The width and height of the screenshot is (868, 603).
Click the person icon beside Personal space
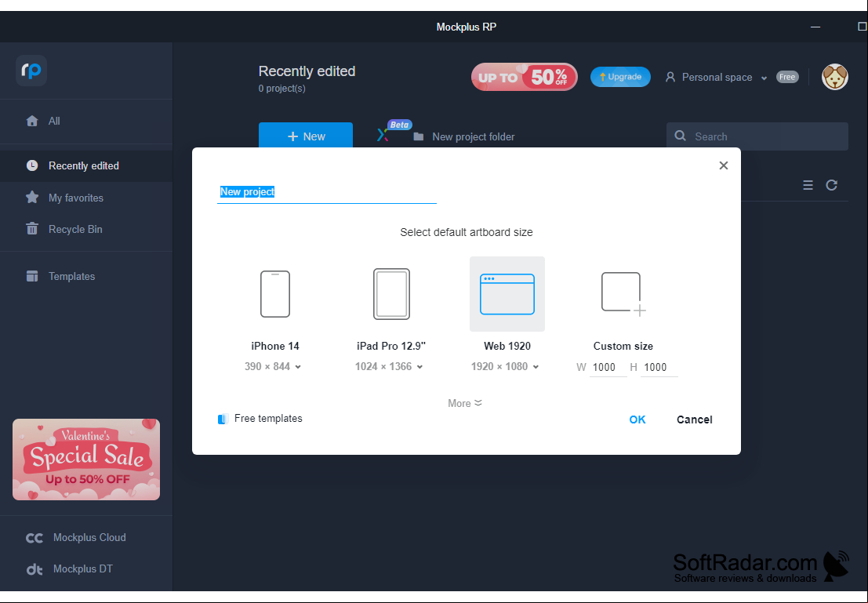click(670, 77)
